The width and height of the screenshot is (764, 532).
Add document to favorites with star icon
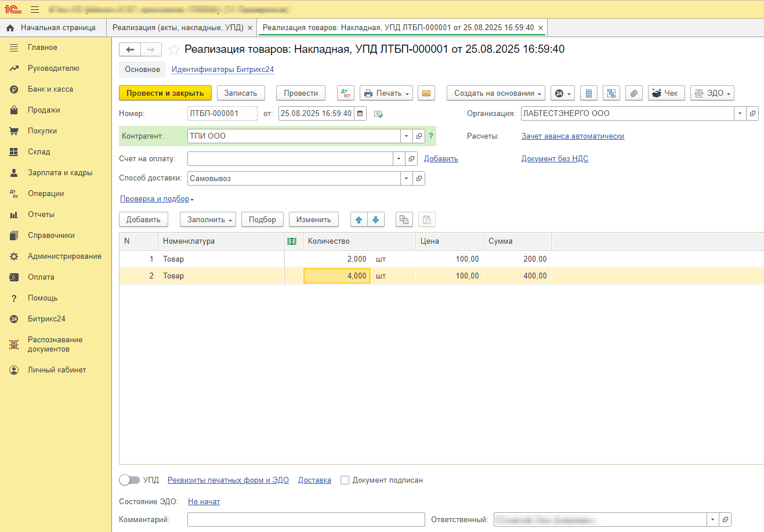click(x=173, y=50)
